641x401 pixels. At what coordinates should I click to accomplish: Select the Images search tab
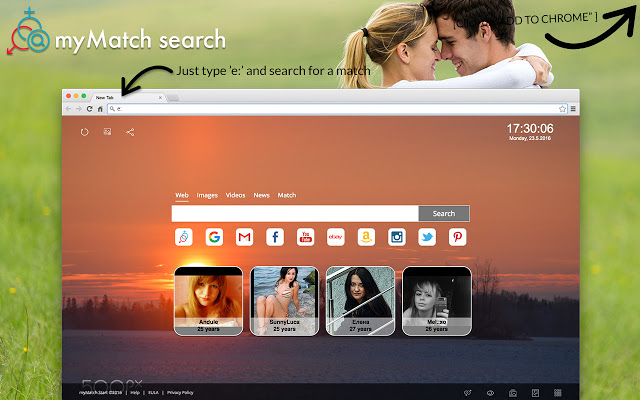click(x=207, y=195)
